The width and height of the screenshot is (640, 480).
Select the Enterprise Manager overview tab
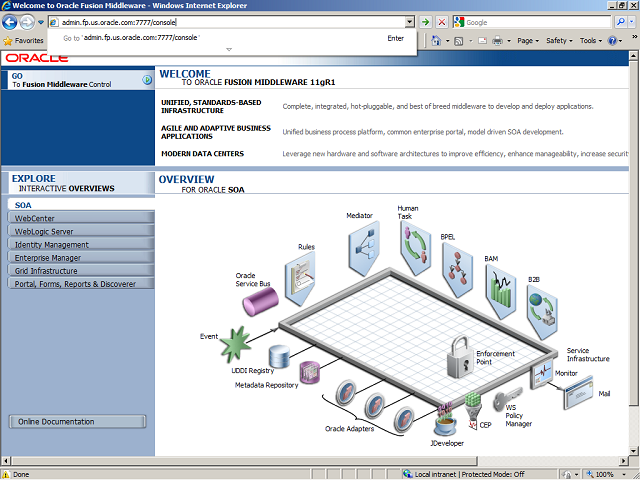(81, 258)
